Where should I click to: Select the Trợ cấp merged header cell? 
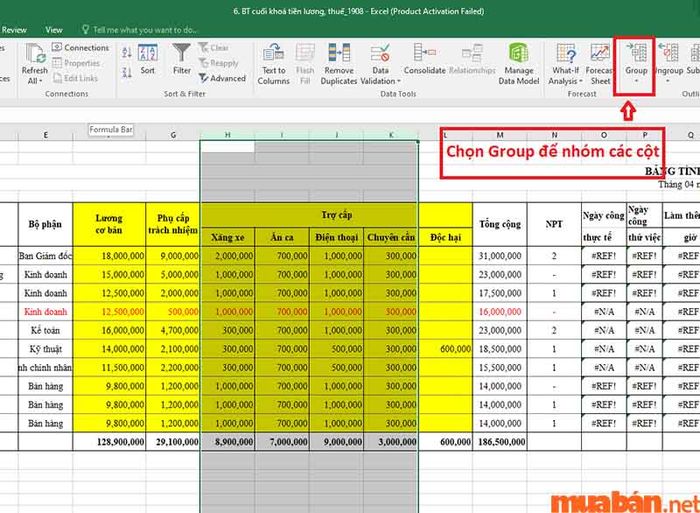pos(337,215)
